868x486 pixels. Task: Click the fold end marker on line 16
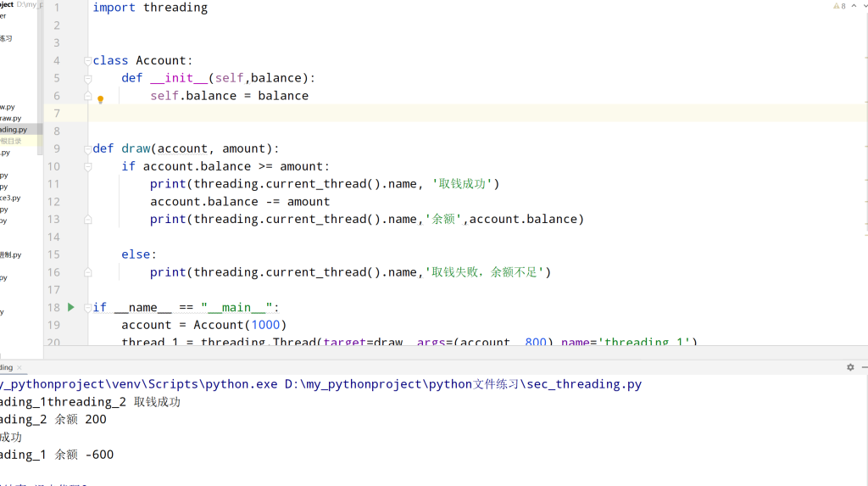(x=87, y=272)
